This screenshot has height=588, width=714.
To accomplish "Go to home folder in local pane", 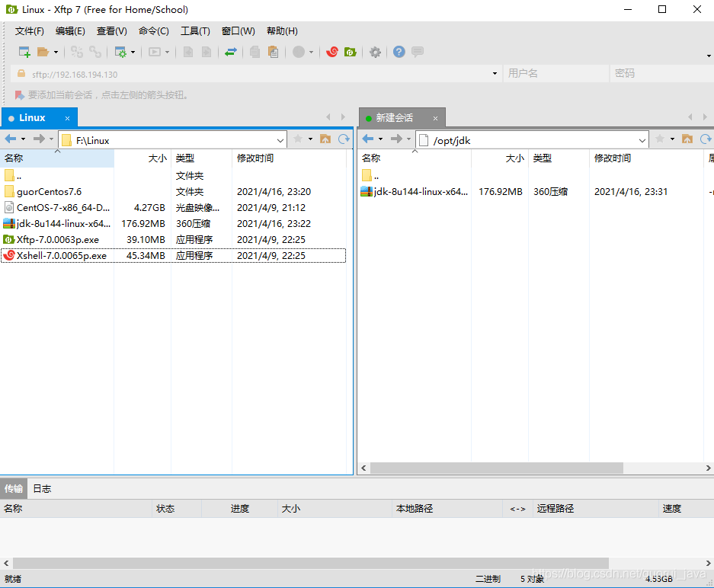I will [x=325, y=139].
